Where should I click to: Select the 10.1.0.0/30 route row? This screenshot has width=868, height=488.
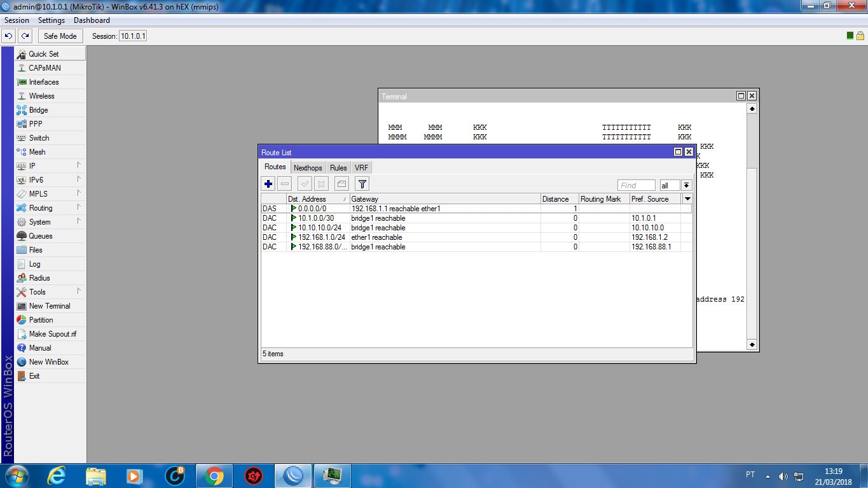coord(476,218)
